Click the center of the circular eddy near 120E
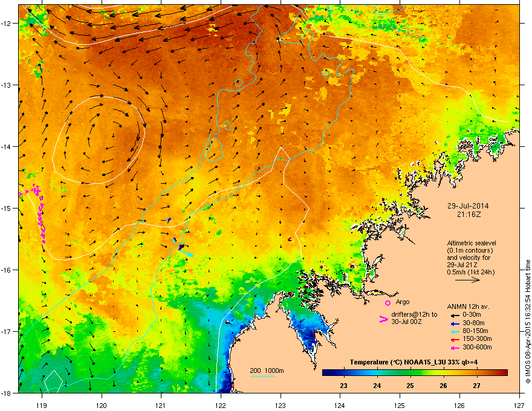The height and width of the screenshot is (411, 532). (99, 140)
